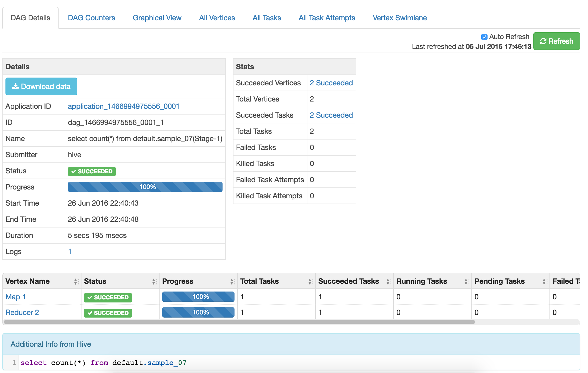This screenshot has width=588, height=373.
Task: Click the sort icon on Succeeded Tasks column
Action: tap(388, 281)
